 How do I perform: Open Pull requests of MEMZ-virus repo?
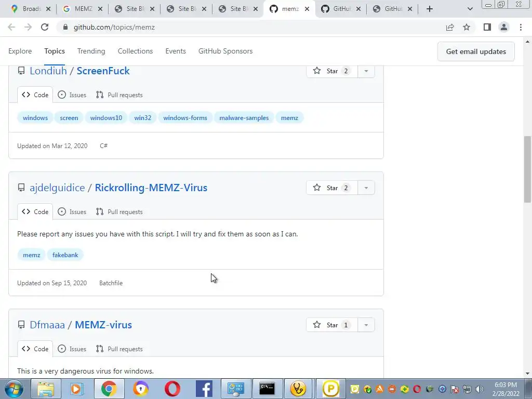(119, 349)
